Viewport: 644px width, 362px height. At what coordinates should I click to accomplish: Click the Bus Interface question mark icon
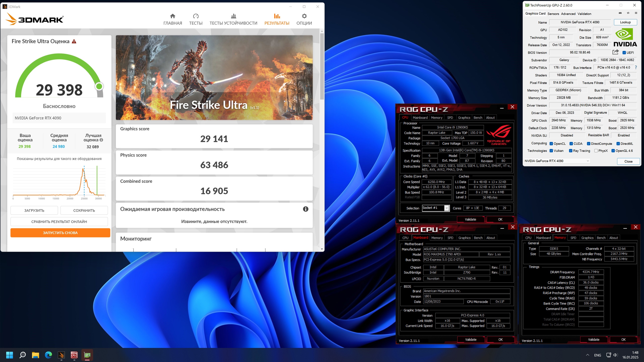[636, 67]
